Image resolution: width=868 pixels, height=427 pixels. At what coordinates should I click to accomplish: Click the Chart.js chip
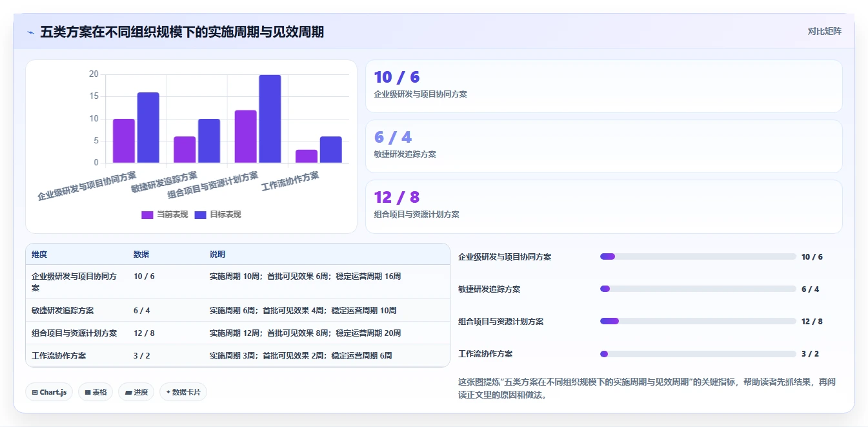(49, 392)
